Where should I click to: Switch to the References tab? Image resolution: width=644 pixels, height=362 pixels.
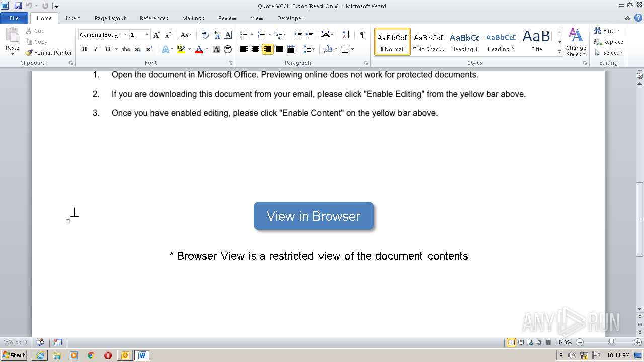coord(154,18)
